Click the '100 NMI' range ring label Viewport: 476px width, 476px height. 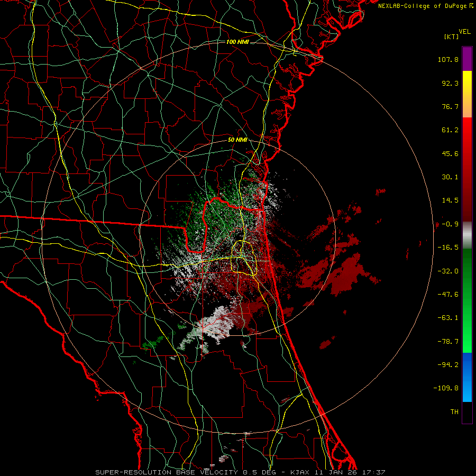pyautogui.click(x=237, y=42)
